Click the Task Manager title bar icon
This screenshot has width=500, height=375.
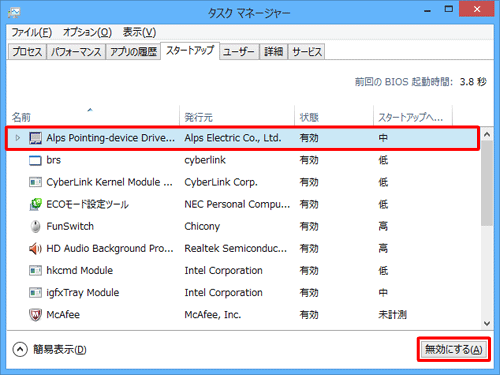coord(14,12)
